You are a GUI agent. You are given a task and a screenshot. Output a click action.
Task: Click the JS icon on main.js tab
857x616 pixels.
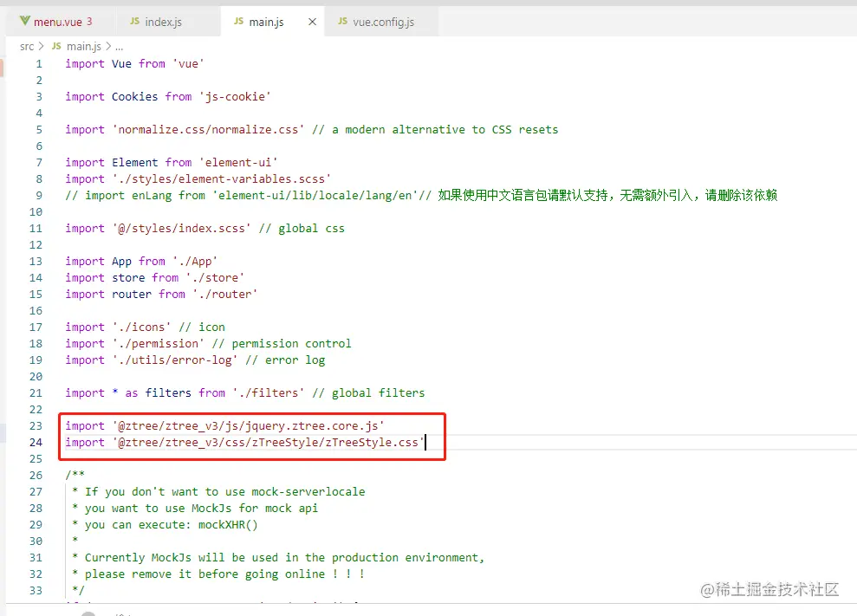point(239,22)
